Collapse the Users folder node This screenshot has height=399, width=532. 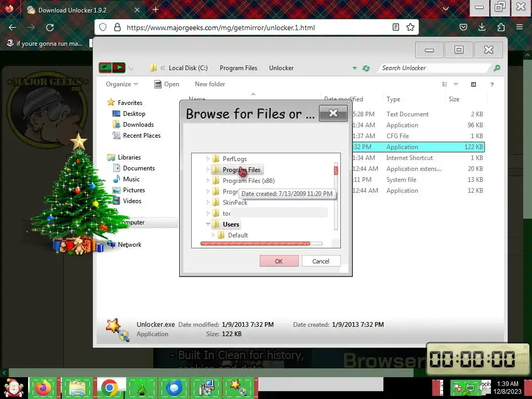click(208, 224)
